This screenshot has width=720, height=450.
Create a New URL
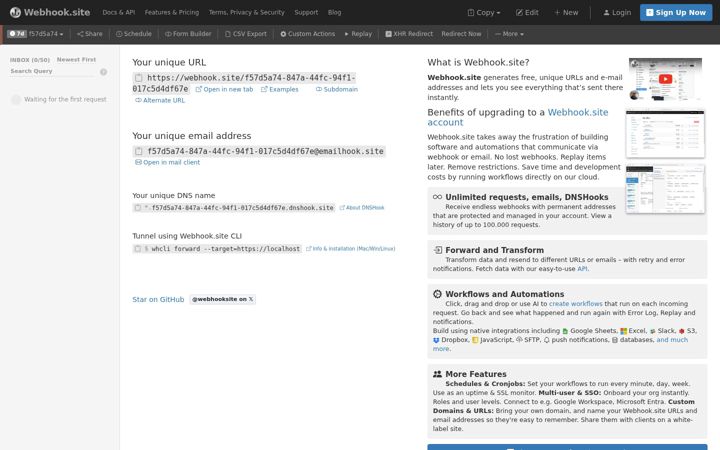pyautogui.click(x=566, y=13)
